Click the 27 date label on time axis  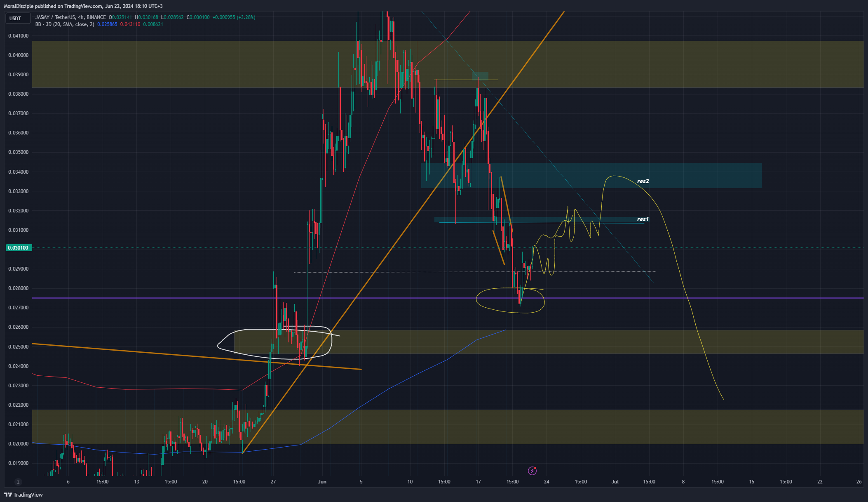(x=273, y=482)
